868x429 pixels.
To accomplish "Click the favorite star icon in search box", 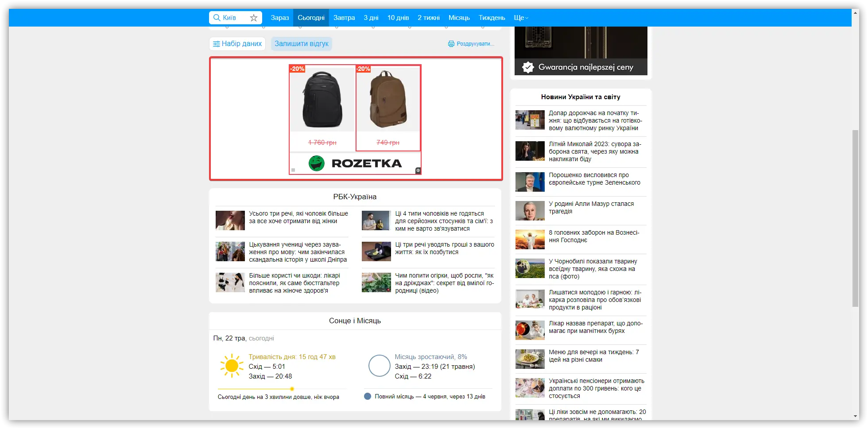I will 254,18.
